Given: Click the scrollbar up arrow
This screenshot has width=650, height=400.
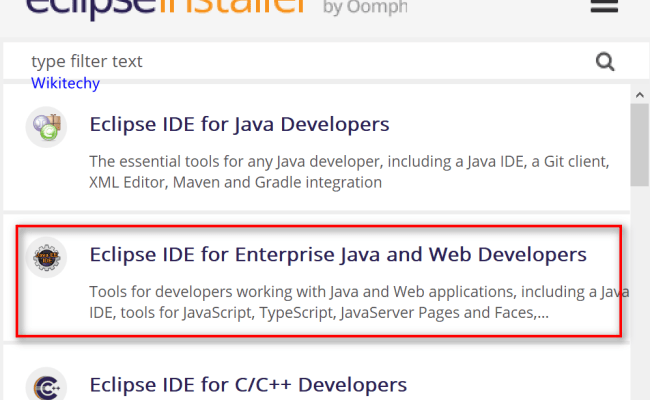Looking at the screenshot, I should pyautogui.click(x=640, y=95).
